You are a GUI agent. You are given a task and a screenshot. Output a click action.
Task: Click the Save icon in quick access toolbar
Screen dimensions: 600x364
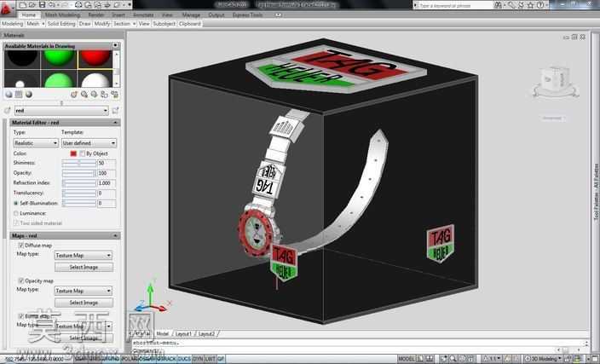[x=42, y=4]
